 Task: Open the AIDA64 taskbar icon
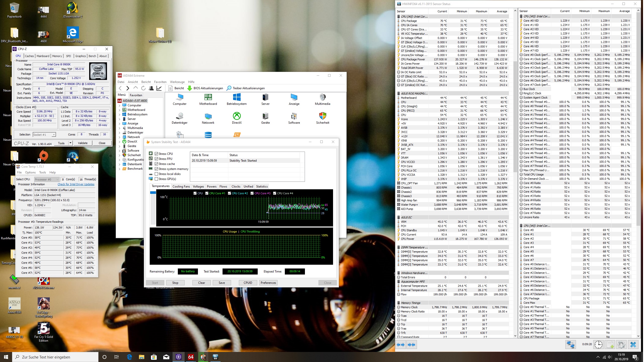click(x=191, y=357)
